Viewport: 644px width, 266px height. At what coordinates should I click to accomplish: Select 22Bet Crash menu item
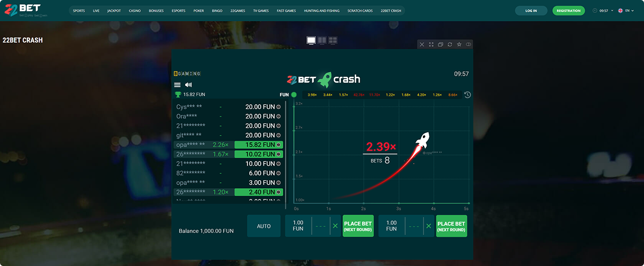coord(391,11)
